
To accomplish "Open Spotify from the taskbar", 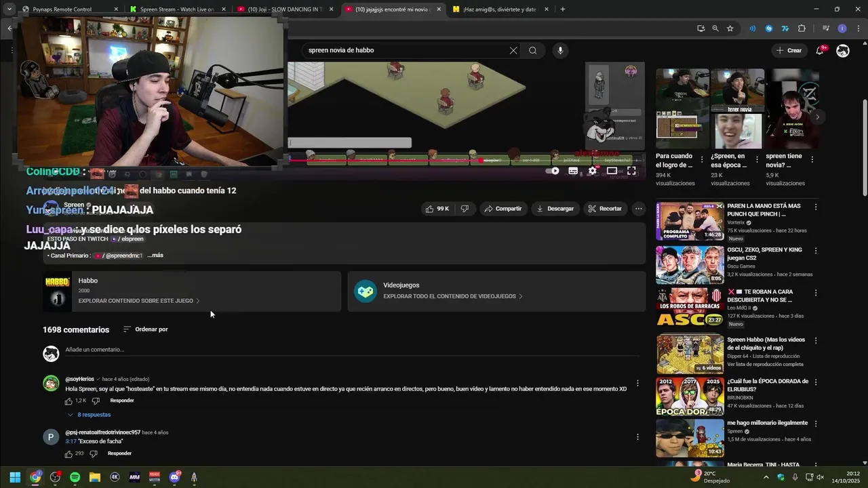I will (75, 477).
